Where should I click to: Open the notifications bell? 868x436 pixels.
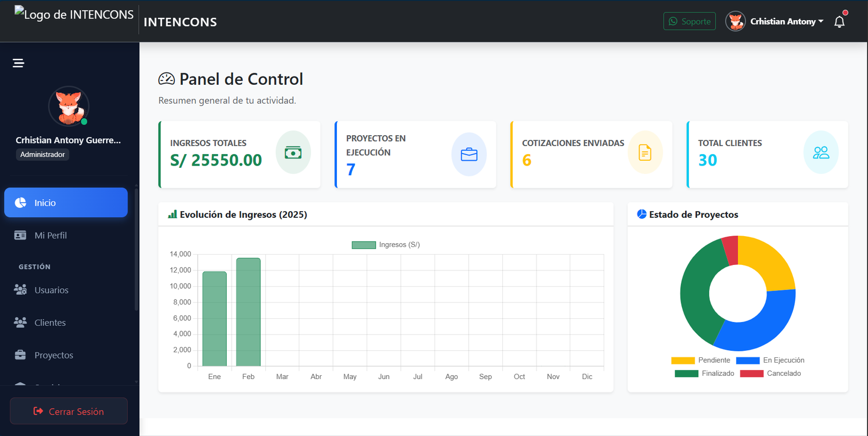tap(839, 22)
